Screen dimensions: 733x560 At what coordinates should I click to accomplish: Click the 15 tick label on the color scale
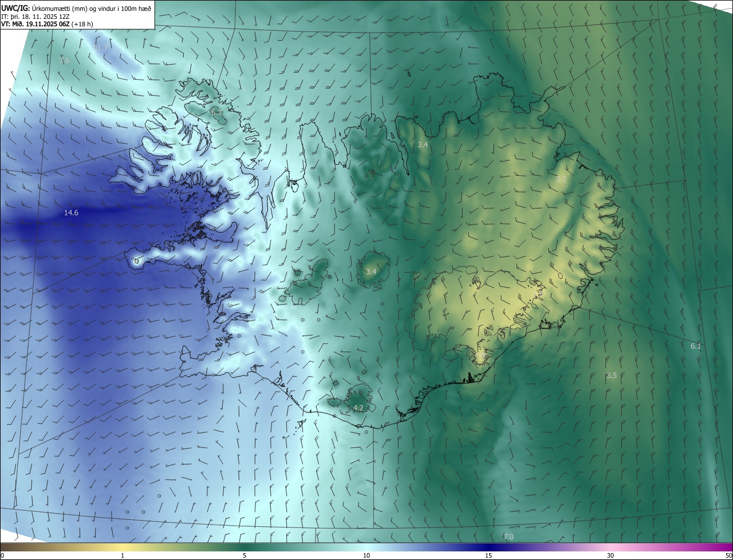point(488,555)
